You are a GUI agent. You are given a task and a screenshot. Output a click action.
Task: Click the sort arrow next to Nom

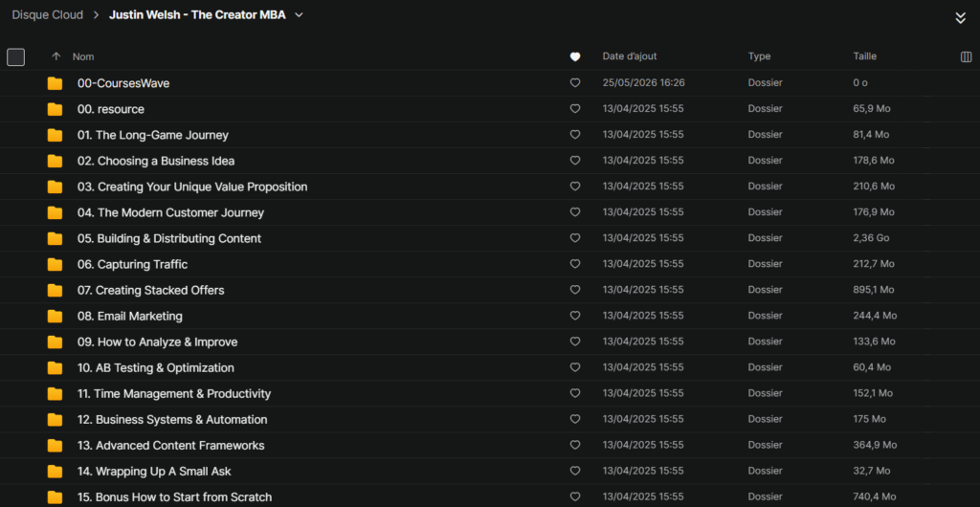[56, 56]
